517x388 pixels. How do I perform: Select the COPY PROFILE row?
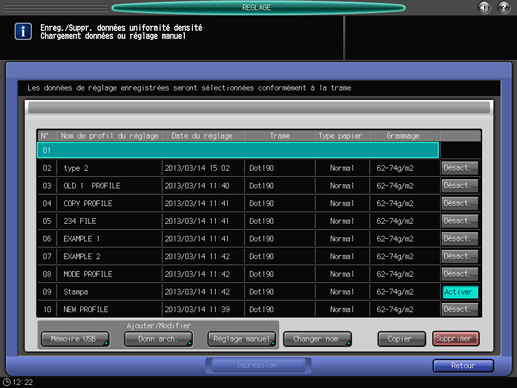[x=238, y=203]
